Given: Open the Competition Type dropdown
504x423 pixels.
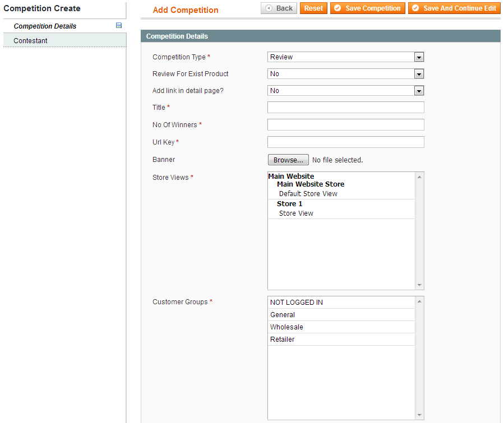Looking at the screenshot, I should (x=345, y=57).
